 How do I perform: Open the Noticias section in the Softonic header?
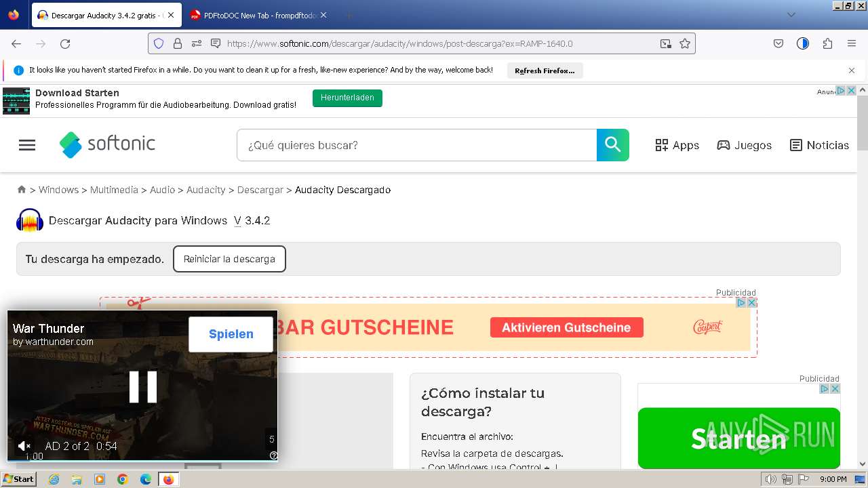[819, 145]
